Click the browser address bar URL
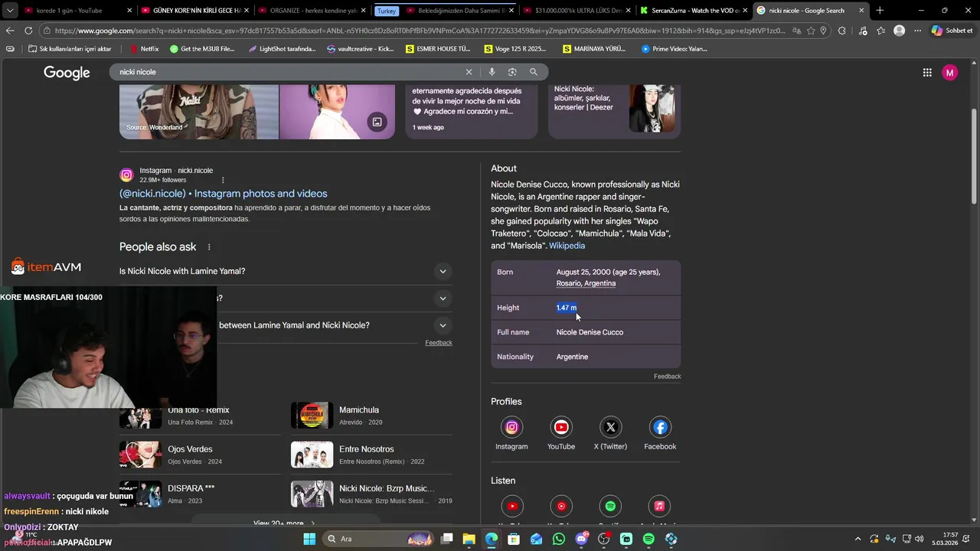 click(x=420, y=31)
